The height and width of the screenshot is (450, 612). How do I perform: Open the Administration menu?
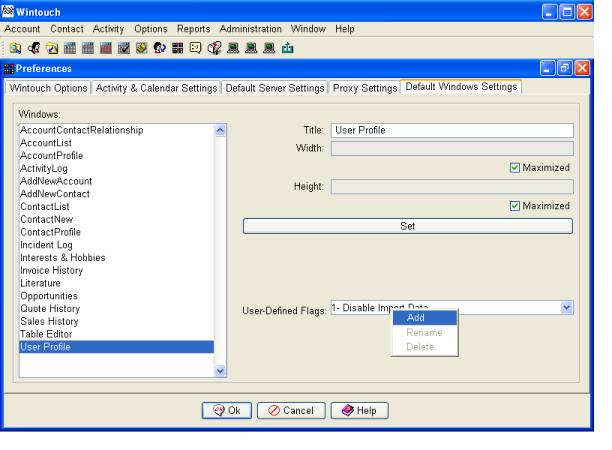251,29
